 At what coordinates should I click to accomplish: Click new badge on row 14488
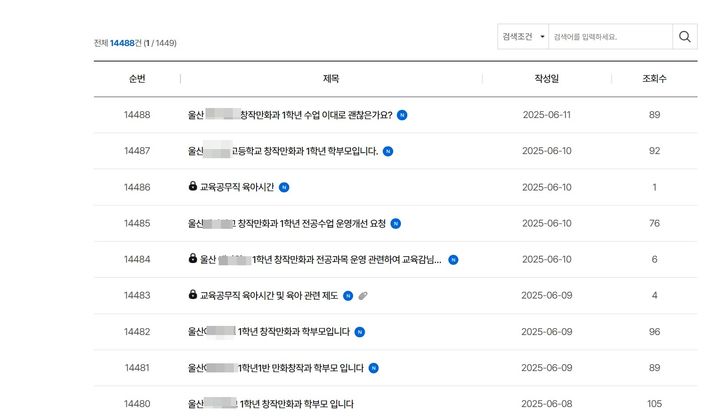pyautogui.click(x=402, y=115)
